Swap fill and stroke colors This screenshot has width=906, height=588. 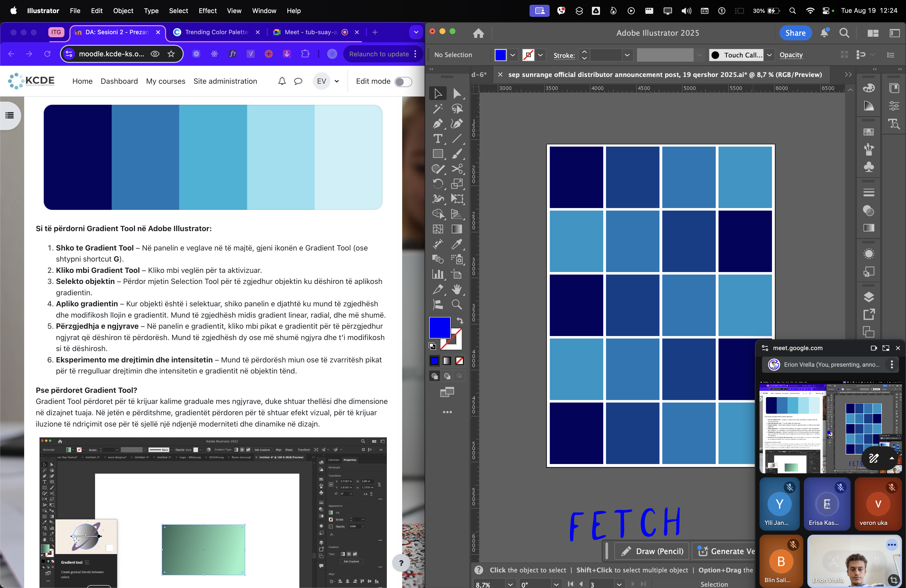460,321
